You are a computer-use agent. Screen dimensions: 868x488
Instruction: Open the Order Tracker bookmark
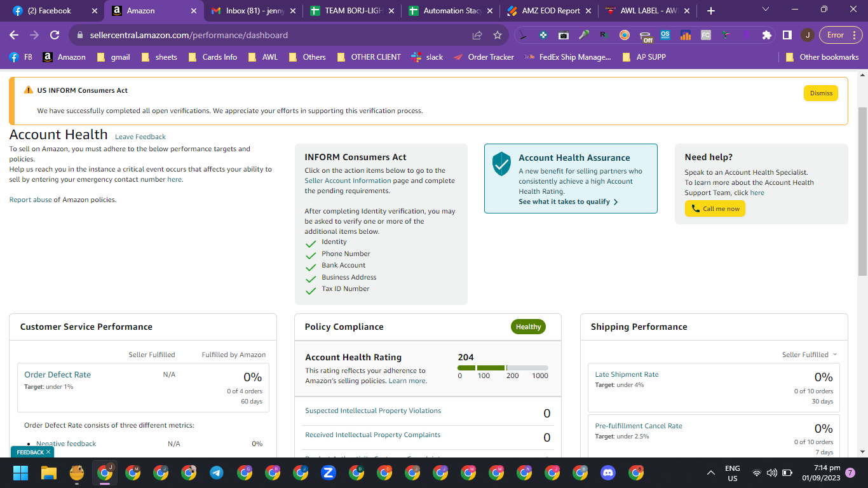[x=484, y=57]
